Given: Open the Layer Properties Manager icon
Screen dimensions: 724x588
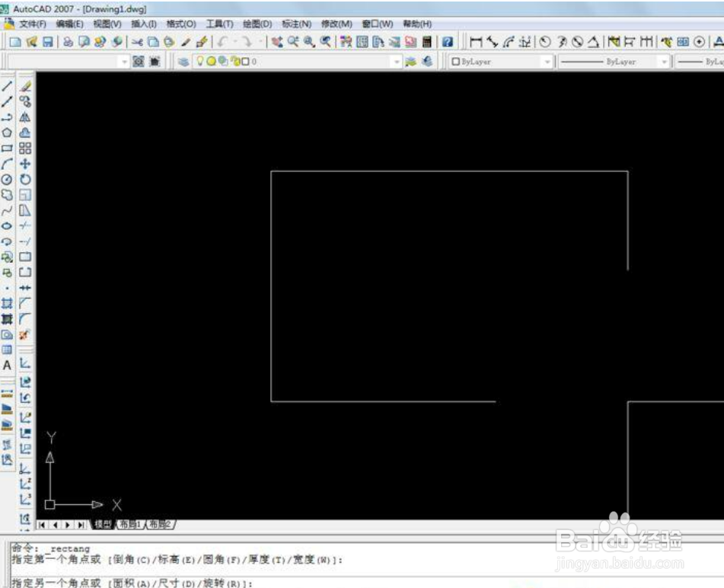Looking at the screenshot, I should pos(183,62).
